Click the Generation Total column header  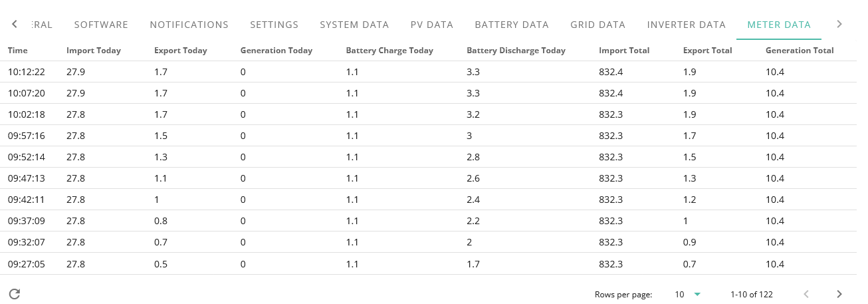tap(800, 51)
